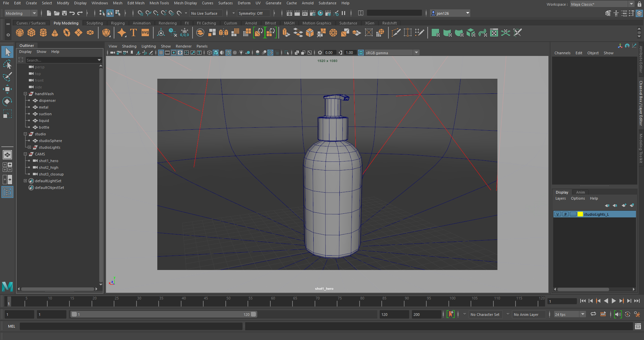Image resolution: width=644 pixels, height=340 pixels.
Task: Create new scene file icon
Action: pos(49,13)
